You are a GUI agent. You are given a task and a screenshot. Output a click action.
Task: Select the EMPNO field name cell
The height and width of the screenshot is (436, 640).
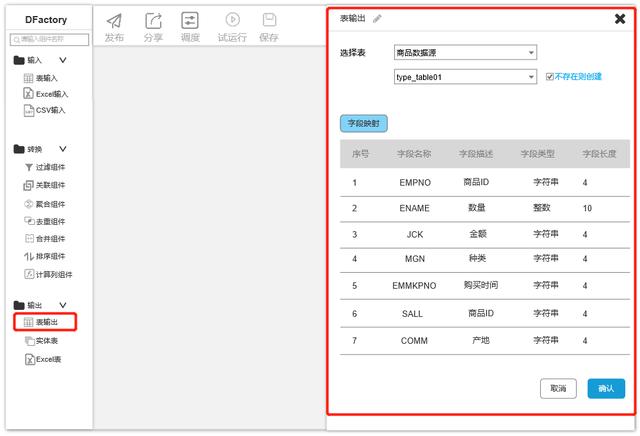pos(415,182)
